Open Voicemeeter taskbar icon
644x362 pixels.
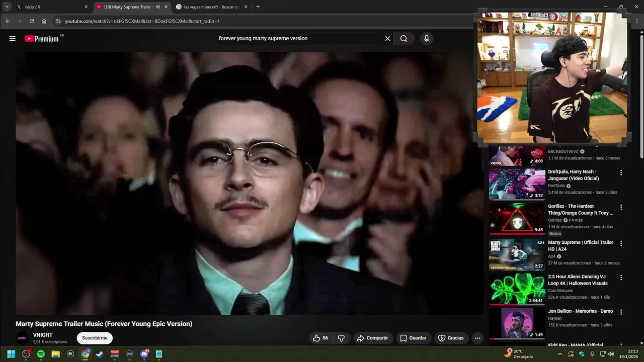click(115, 354)
